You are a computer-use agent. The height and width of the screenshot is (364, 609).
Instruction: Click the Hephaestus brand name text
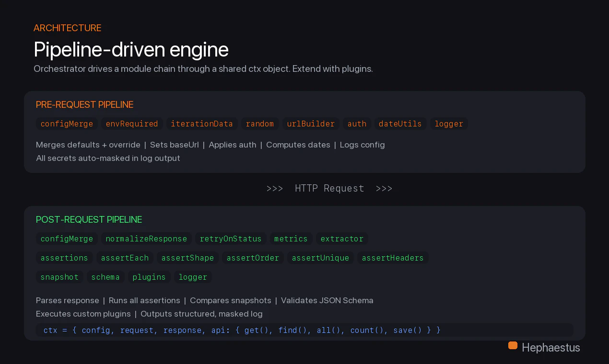551,348
